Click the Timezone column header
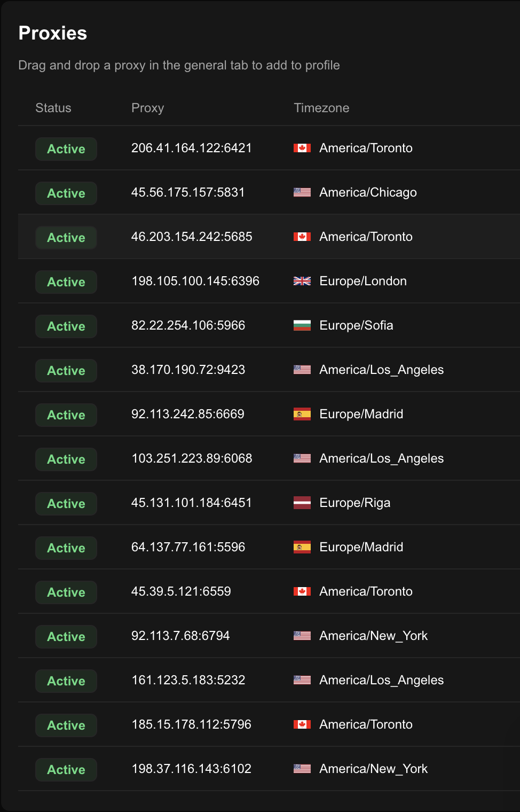The height and width of the screenshot is (812, 520). (321, 108)
